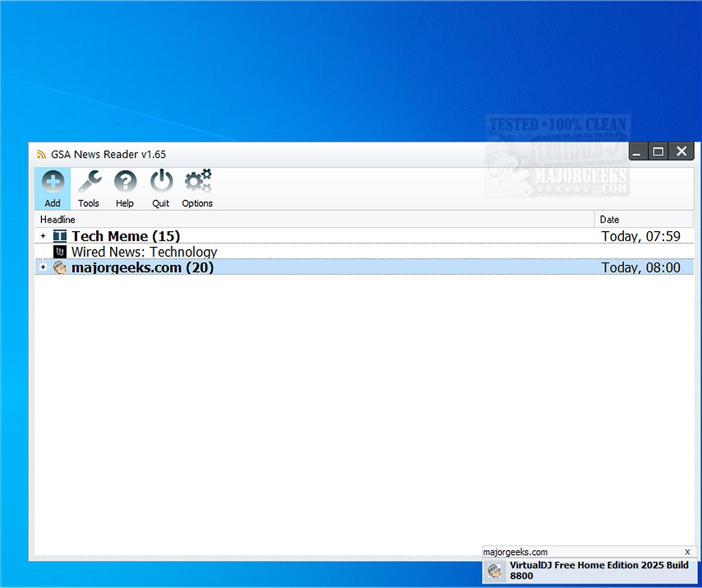This screenshot has height=588, width=702.
Task: Select the Tech Meme (15) row
Action: (364, 236)
